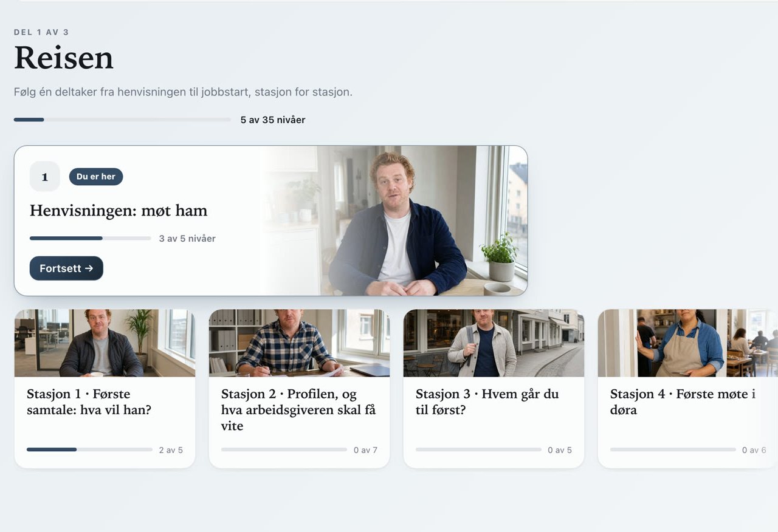Select 'Stasjon 2 · Profilen' card title
The height and width of the screenshot is (532, 778).
coord(298,410)
